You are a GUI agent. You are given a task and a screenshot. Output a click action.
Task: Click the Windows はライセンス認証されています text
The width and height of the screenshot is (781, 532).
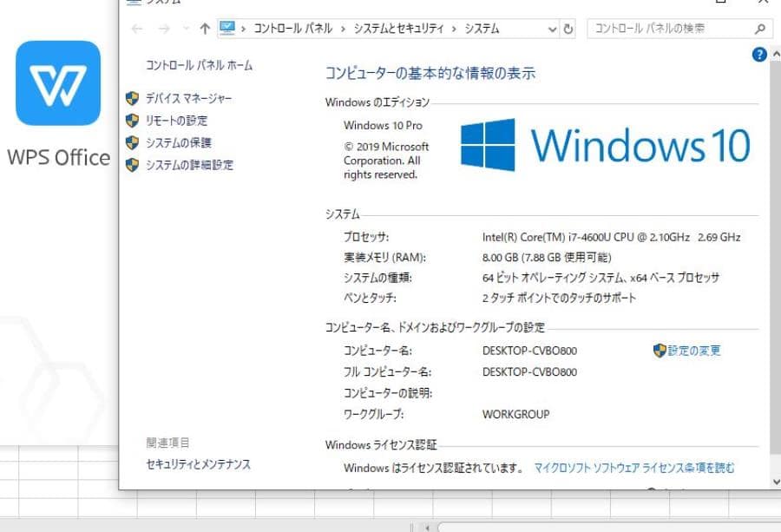(433, 468)
